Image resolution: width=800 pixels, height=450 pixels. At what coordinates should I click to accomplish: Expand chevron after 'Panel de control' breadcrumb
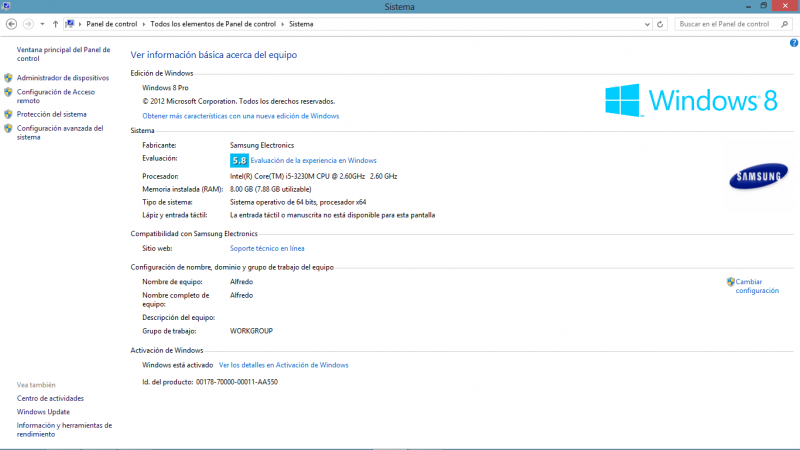(144, 24)
